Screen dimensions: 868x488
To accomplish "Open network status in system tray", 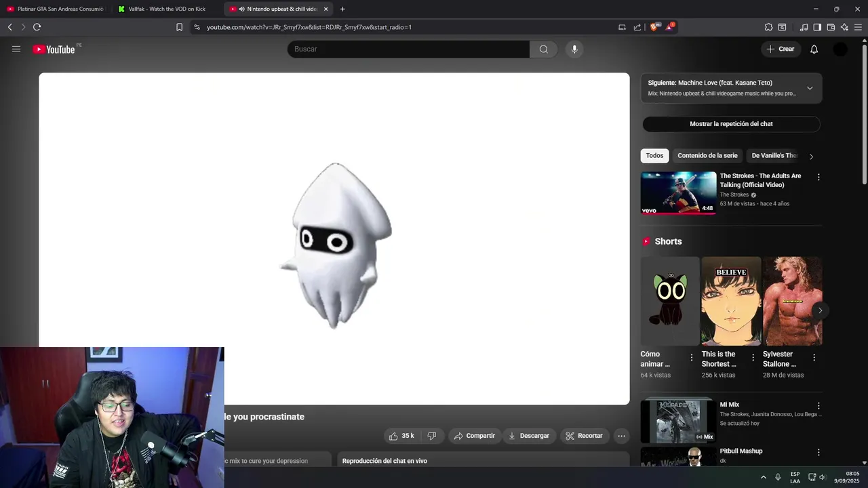I will pos(812,477).
